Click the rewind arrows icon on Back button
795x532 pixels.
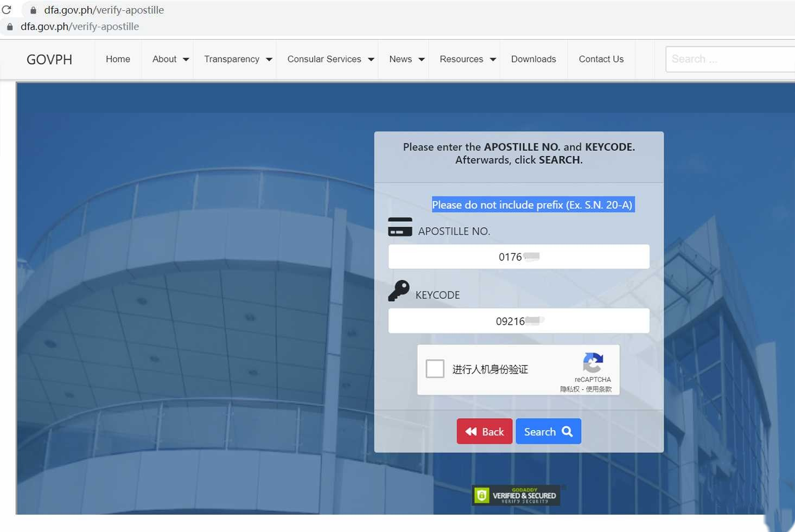tap(471, 432)
